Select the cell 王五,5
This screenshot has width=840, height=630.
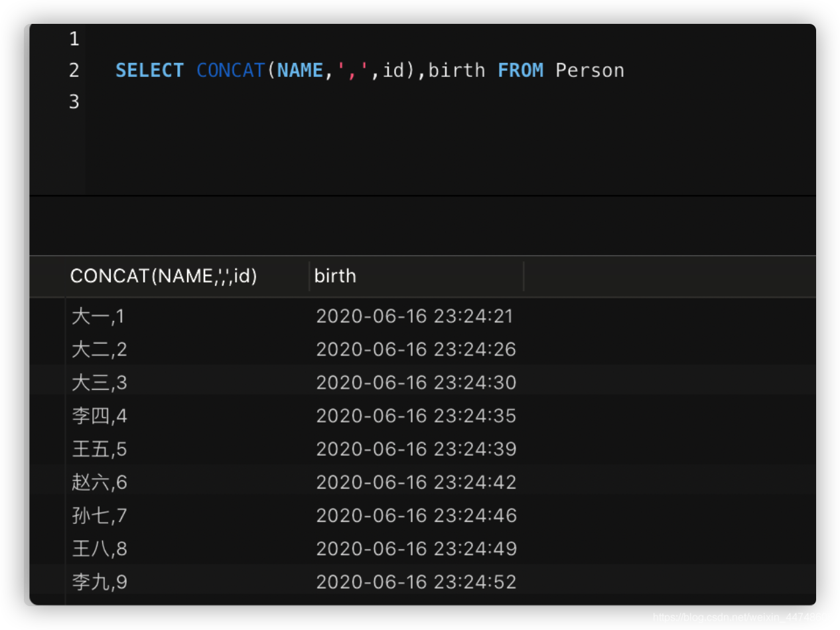click(100, 449)
